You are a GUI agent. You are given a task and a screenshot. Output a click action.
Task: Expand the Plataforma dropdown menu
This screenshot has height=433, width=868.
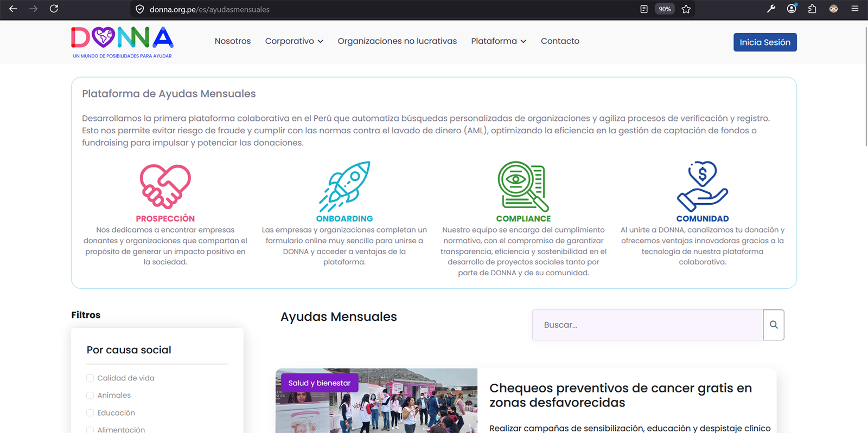(499, 41)
